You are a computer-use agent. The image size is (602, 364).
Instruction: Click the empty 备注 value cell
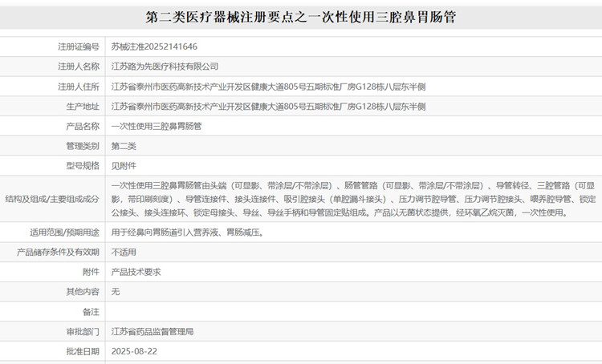[353, 311]
